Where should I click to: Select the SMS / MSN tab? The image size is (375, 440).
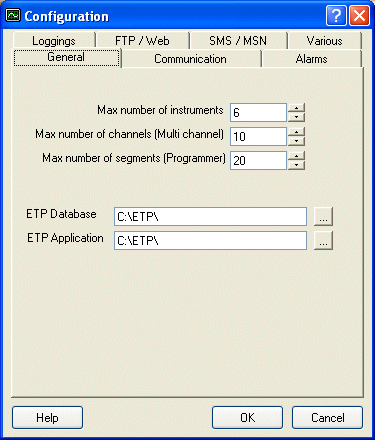pyautogui.click(x=238, y=41)
